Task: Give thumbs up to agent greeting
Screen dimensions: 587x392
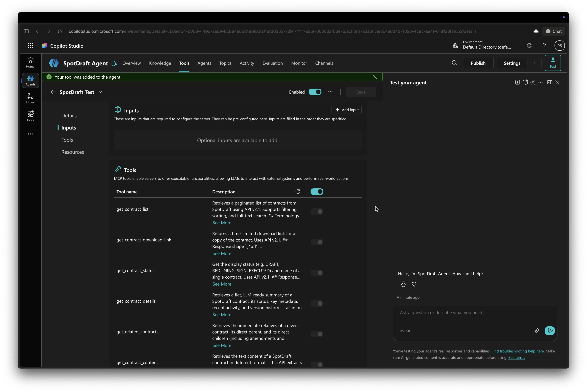Action: (x=403, y=285)
